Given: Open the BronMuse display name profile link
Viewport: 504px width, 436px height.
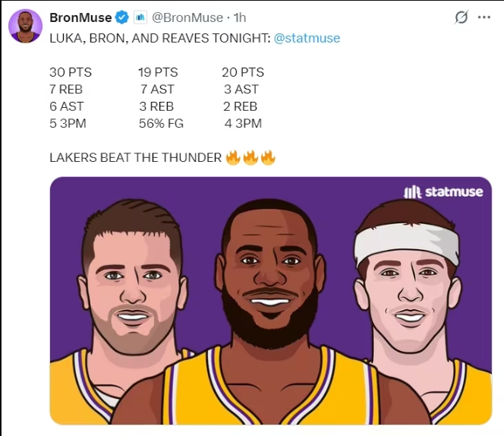Looking at the screenshot, I should coord(80,17).
